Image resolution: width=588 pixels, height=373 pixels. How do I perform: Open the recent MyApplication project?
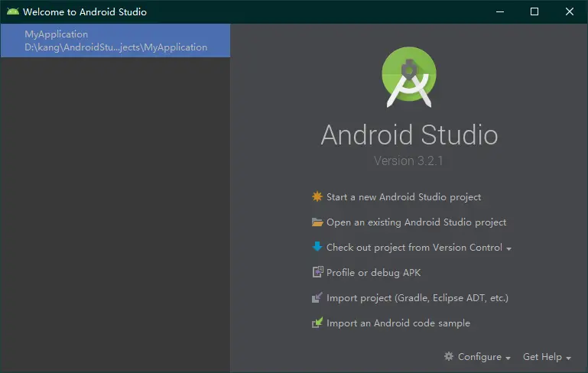pos(115,41)
